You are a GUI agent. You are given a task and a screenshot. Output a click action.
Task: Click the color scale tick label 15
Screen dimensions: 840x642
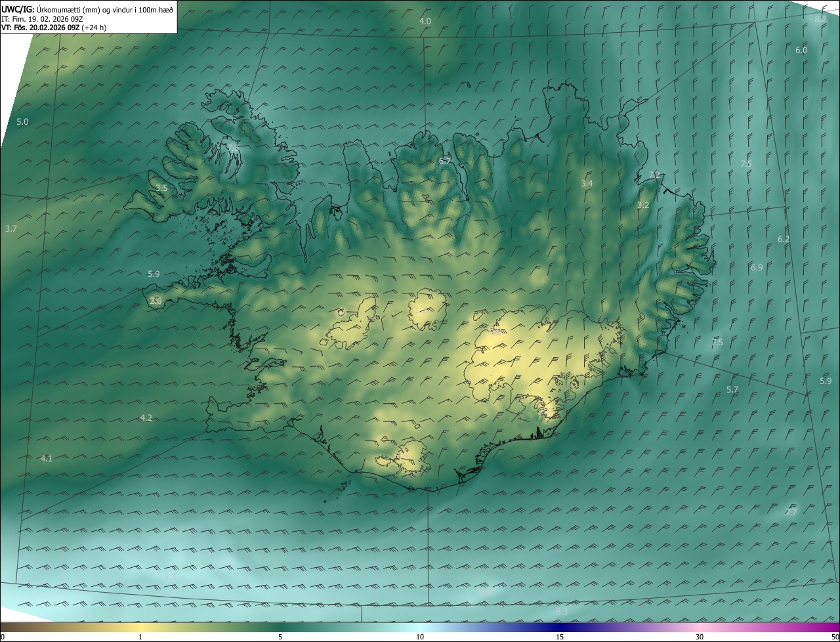(560, 637)
